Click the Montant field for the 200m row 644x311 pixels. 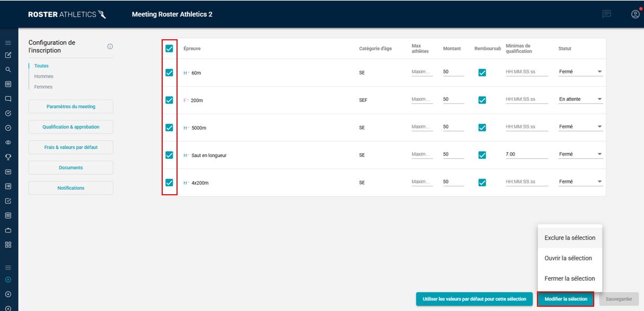pyautogui.click(x=453, y=99)
